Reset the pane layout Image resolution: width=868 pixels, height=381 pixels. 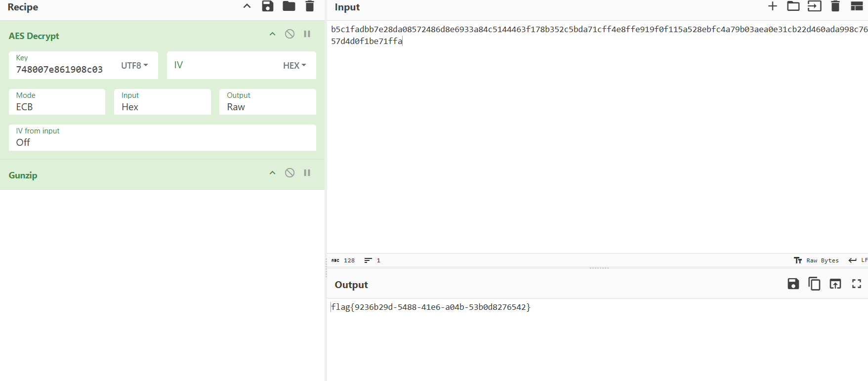click(x=857, y=6)
